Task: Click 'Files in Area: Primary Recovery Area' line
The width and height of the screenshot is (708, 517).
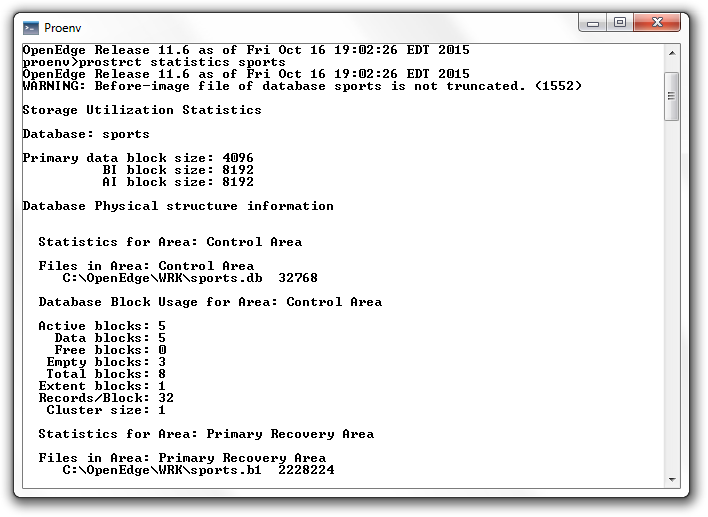Action: [x=182, y=458]
